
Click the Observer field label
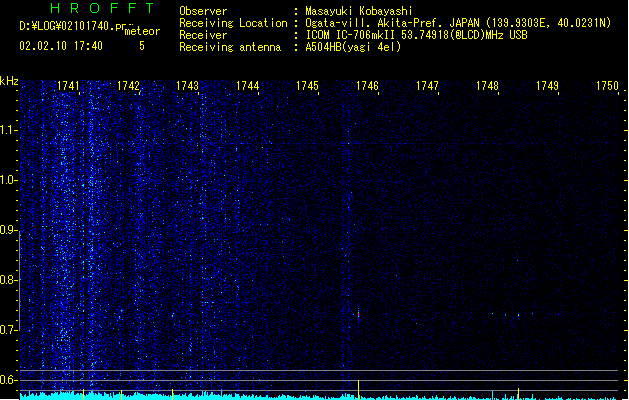click(x=203, y=11)
